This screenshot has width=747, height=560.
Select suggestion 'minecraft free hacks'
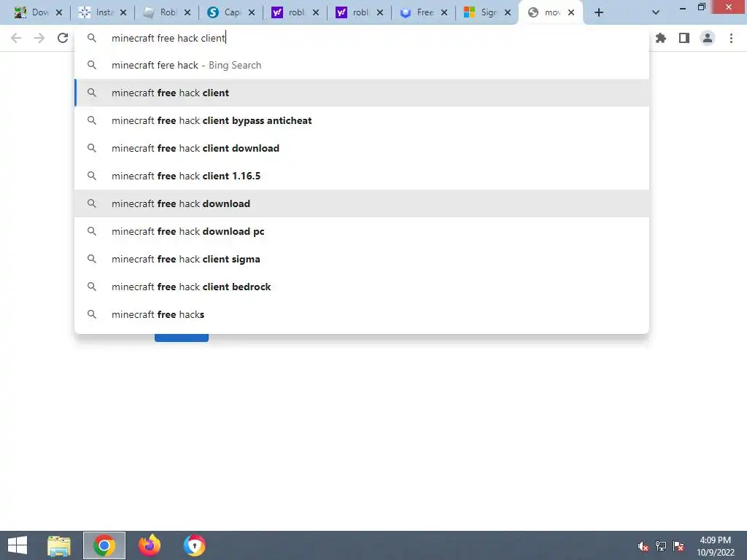pyautogui.click(x=362, y=314)
